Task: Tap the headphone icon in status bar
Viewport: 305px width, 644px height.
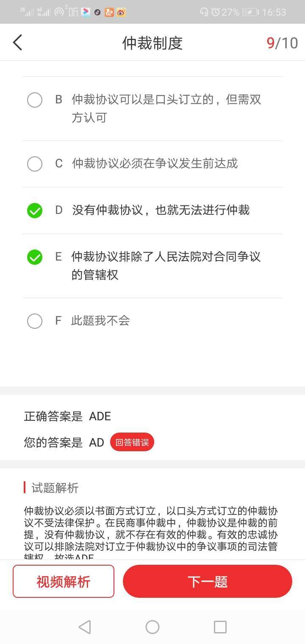Action: [204, 12]
